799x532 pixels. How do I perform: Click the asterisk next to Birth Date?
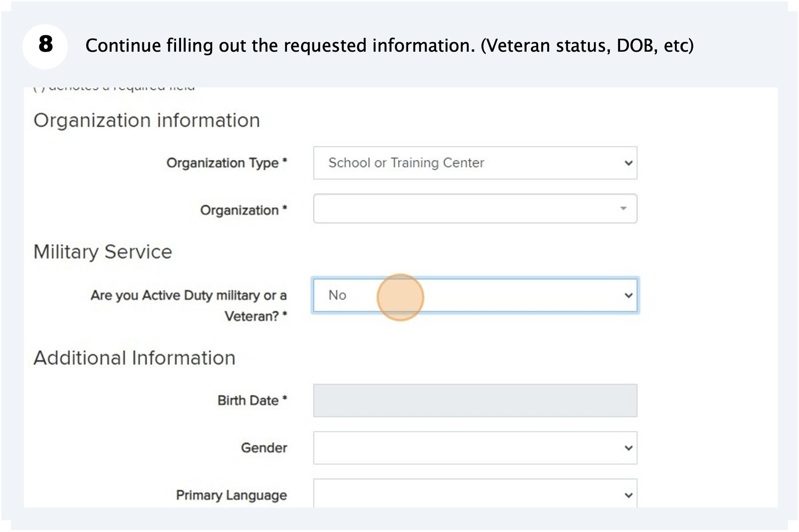tap(286, 399)
